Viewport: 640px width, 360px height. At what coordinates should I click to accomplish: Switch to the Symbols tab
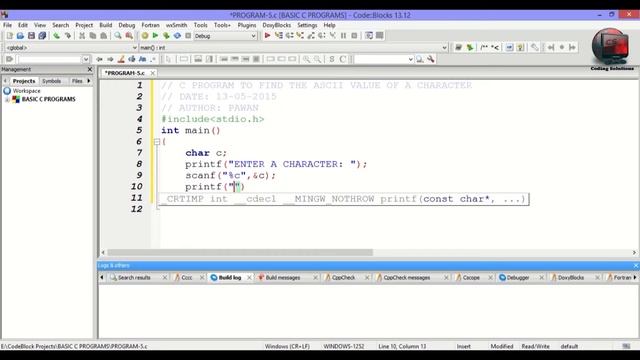point(51,81)
